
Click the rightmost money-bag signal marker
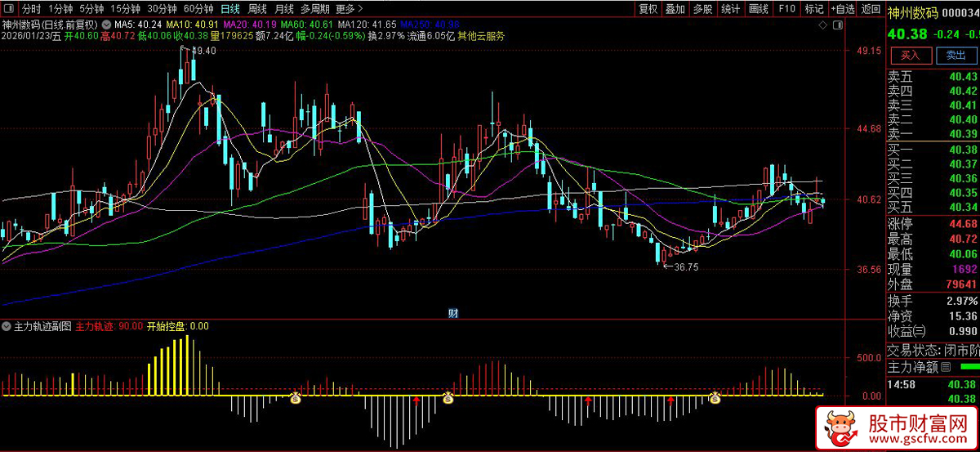[715, 398]
